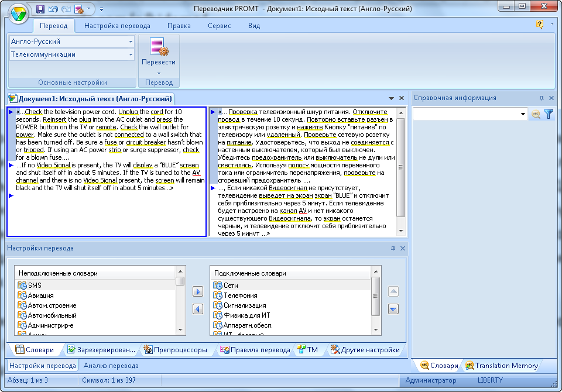Click the source paragraph marker beside "...If no Video Signal"
562x392 pixels.
coord(11,165)
